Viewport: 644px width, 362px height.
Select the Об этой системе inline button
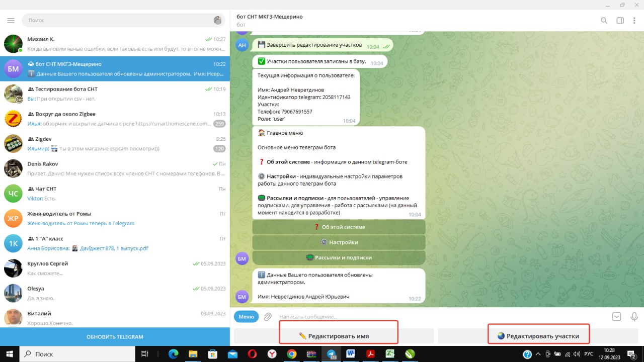pos(339,227)
